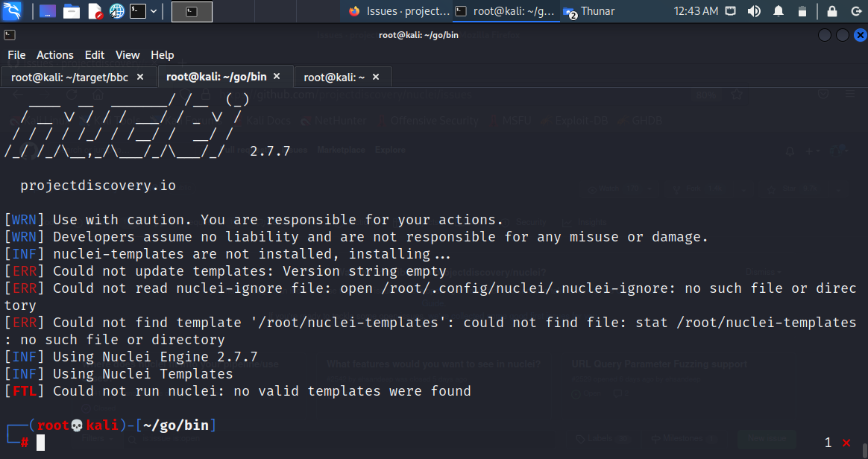Open the Help menu
Viewport: 868px width, 459px height.
tap(163, 54)
